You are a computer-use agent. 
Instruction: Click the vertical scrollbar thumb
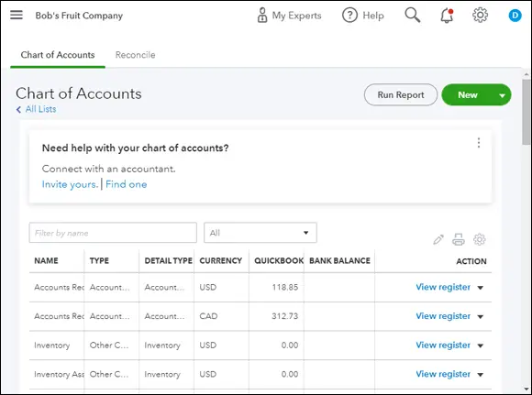coord(526,112)
